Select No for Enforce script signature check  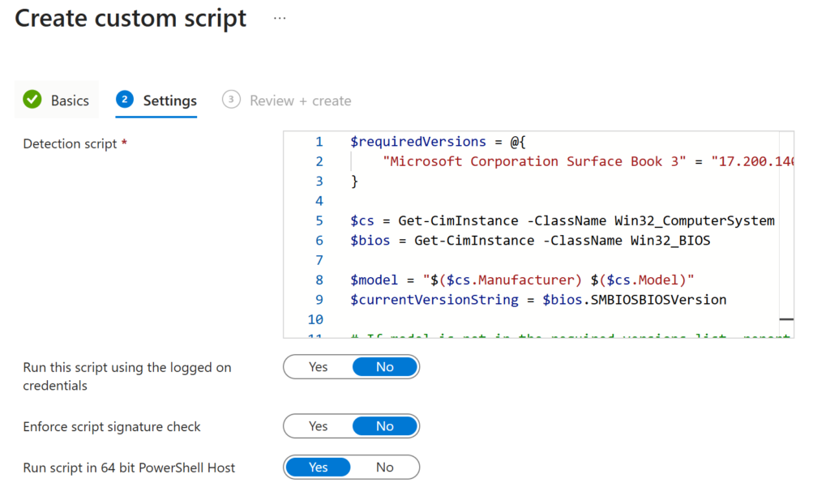pyautogui.click(x=385, y=426)
